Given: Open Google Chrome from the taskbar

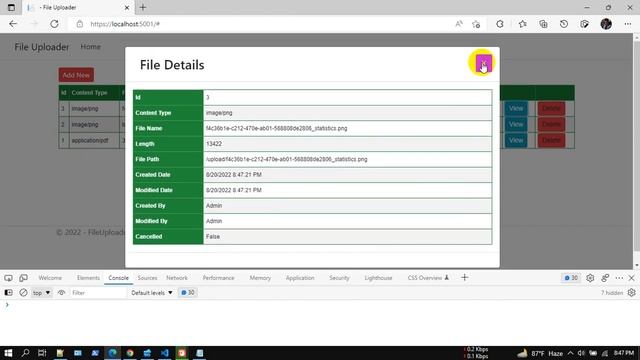Looking at the screenshot, I should 130,353.
